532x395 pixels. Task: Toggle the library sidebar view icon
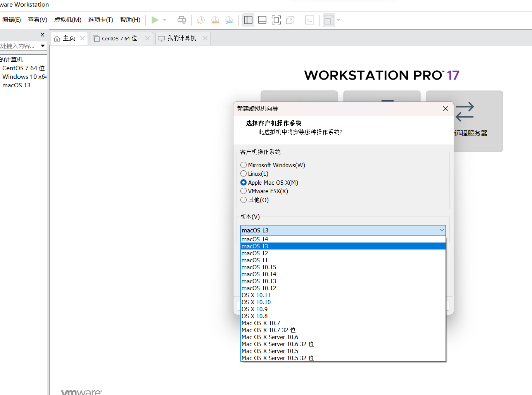(x=248, y=20)
